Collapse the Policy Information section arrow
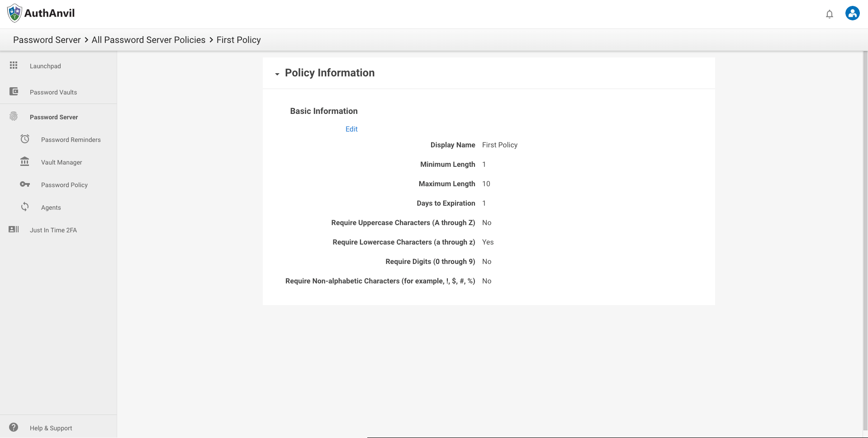Image resolution: width=868 pixels, height=438 pixels. coord(277,74)
